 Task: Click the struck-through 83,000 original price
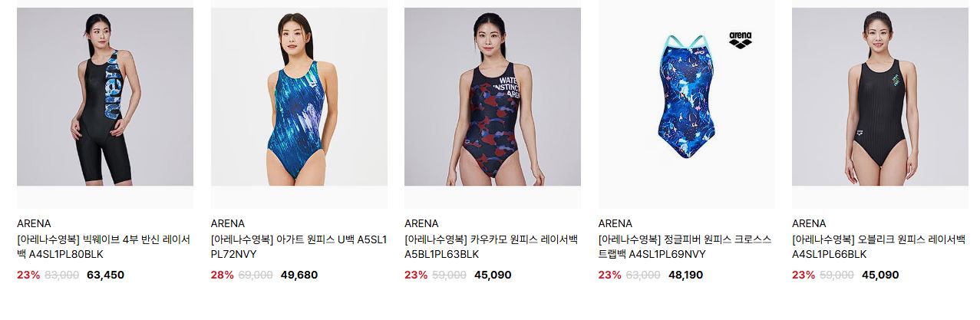(64, 275)
